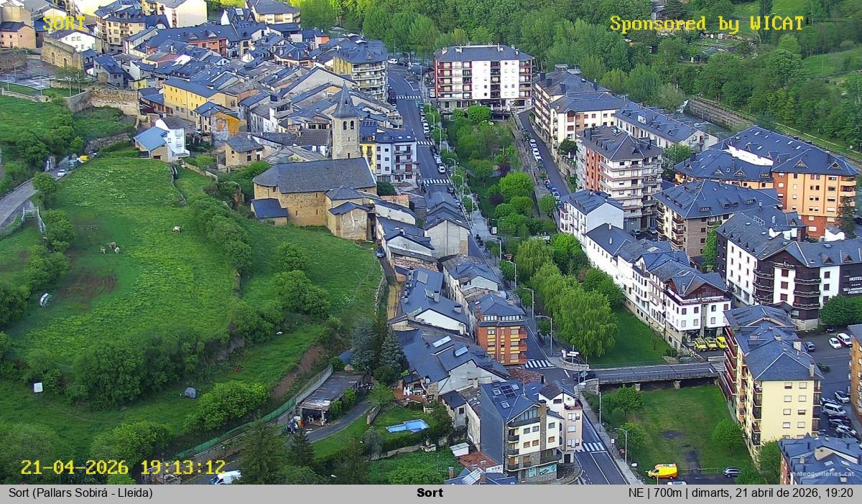Click the yellow van in the car park
This screenshot has width=862, height=504.
click(x=662, y=471)
